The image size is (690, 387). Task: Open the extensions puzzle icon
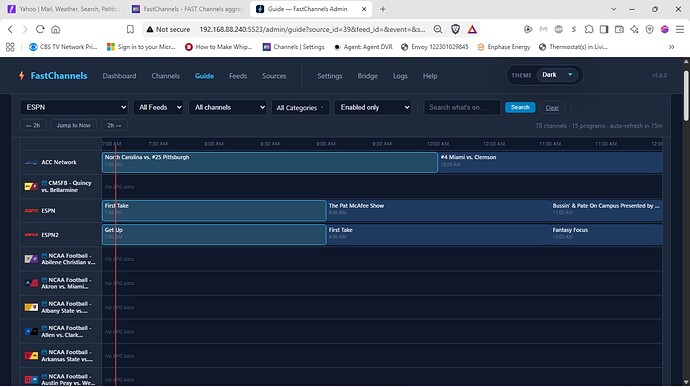(589, 29)
